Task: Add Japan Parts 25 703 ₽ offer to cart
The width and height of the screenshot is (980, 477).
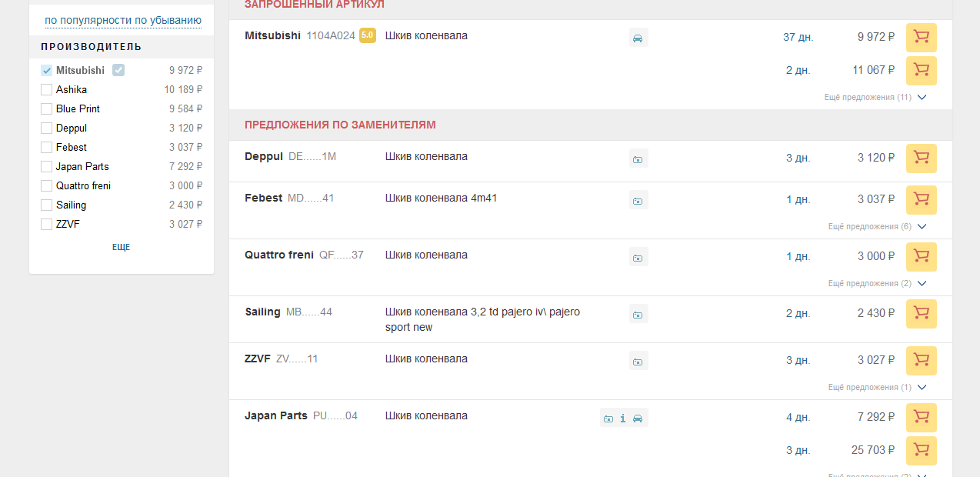Action: (921, 451)
